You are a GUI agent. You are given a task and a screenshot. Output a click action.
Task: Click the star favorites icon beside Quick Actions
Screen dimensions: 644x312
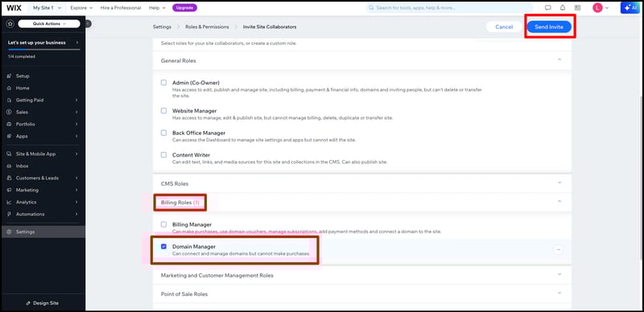pos(10,24)
